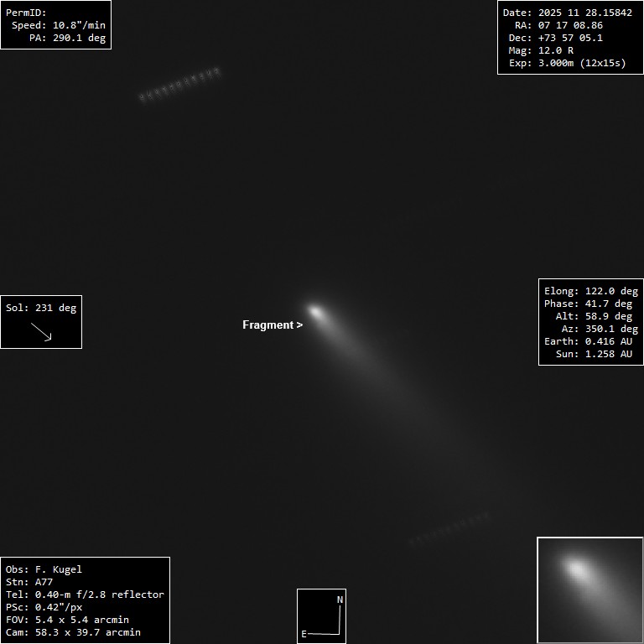The image size is (644, 644).
Task: Select the RA value 07 17 08.86
Action: (570, 25)
